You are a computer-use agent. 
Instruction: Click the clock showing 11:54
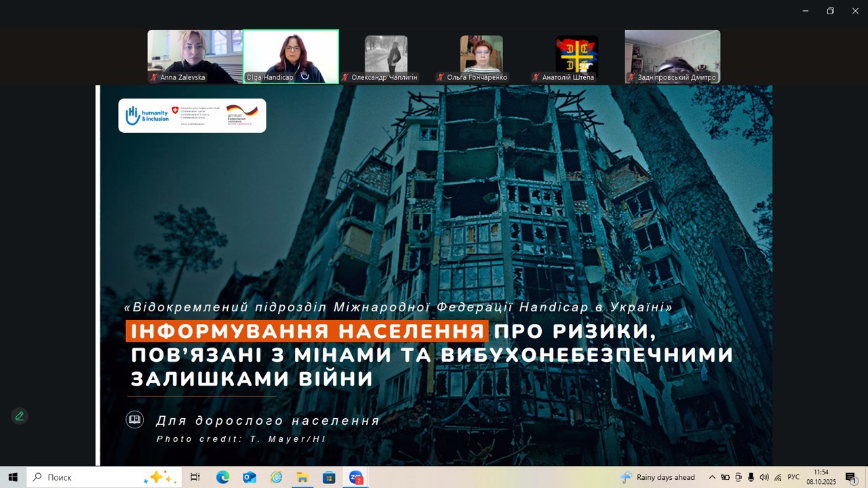[x=821, y=477]
